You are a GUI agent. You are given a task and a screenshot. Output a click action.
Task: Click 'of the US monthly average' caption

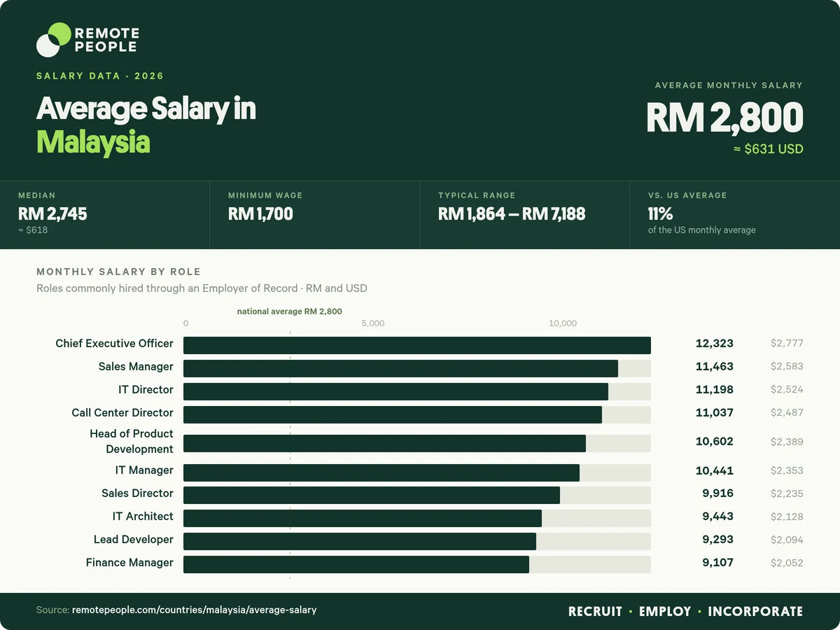[702, 230]
